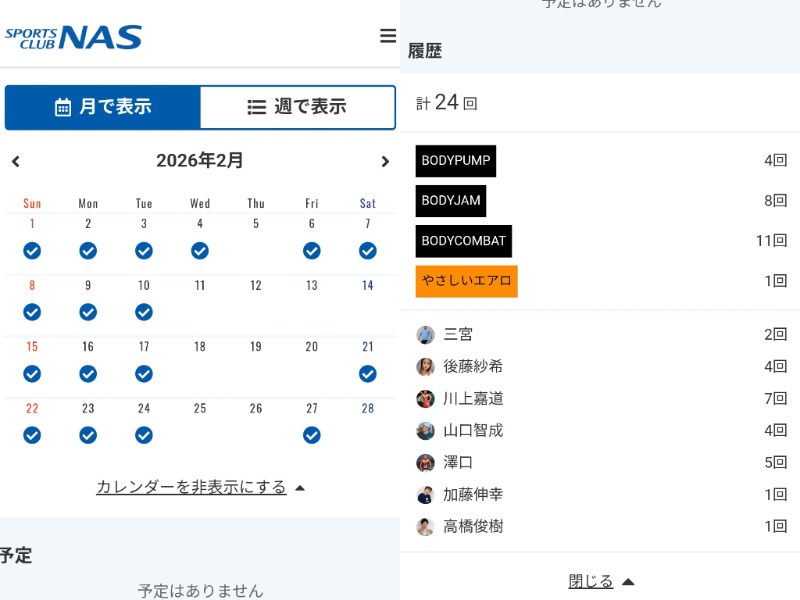Select February 14 on the calendar

pos(368,286)
